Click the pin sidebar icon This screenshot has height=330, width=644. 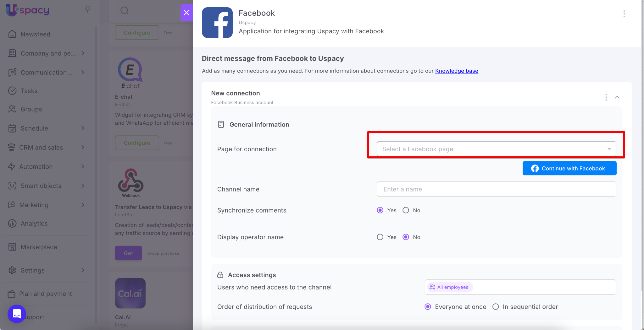(x=88, y=9)
